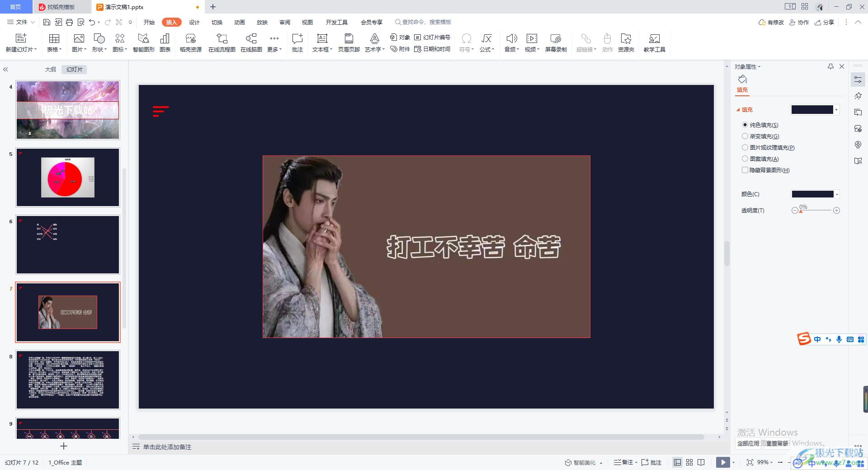Collapse the Fill section triangle
868x470 pixels.
pos(738,110)
